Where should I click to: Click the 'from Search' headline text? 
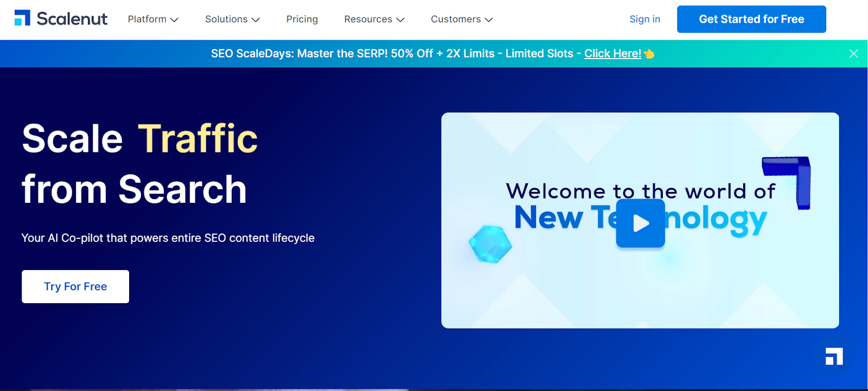coord(135,189)
